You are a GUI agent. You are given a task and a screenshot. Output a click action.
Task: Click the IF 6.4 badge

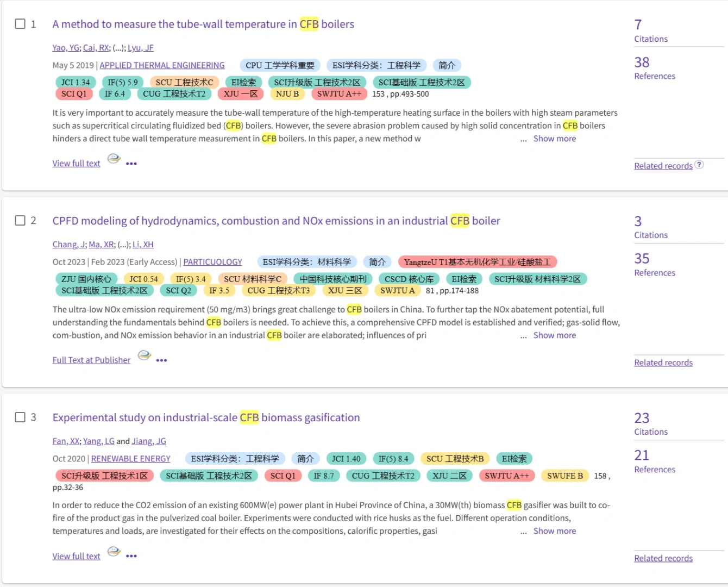115,94
